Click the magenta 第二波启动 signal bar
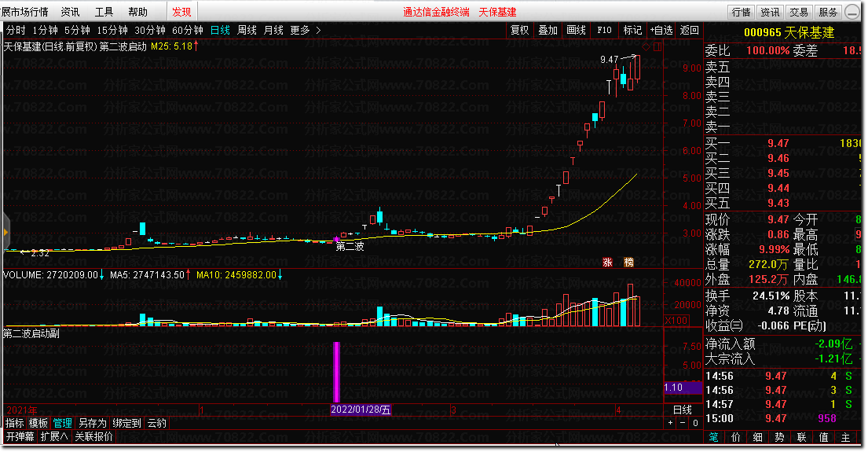The image size is (868, 452). tap(336, 373)
